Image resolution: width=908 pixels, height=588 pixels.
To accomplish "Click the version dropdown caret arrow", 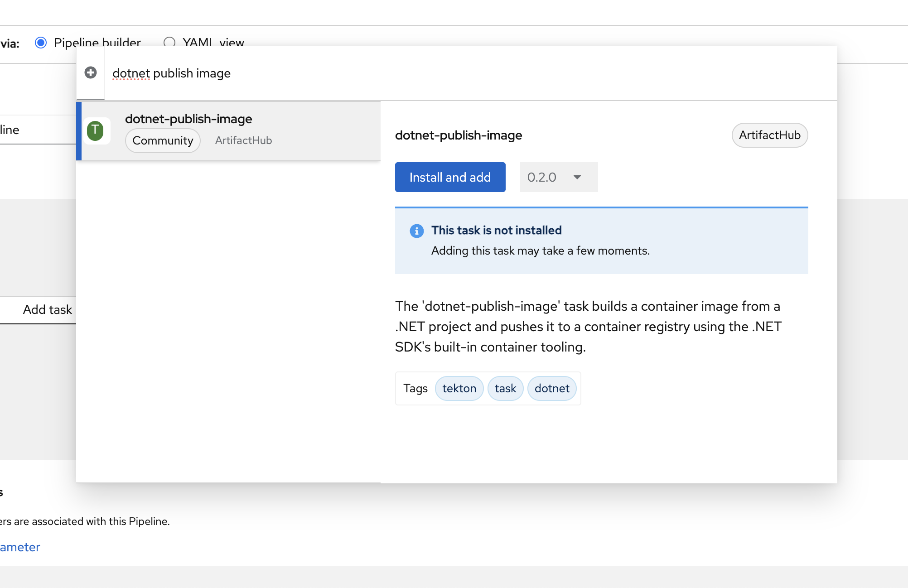I will (x=577, y=177).
